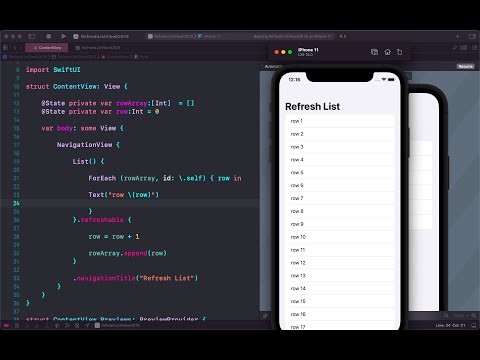Toggle the Xcode navigator sidebar
The width and height of the screenshot is (480, 360).
[32, 36]
